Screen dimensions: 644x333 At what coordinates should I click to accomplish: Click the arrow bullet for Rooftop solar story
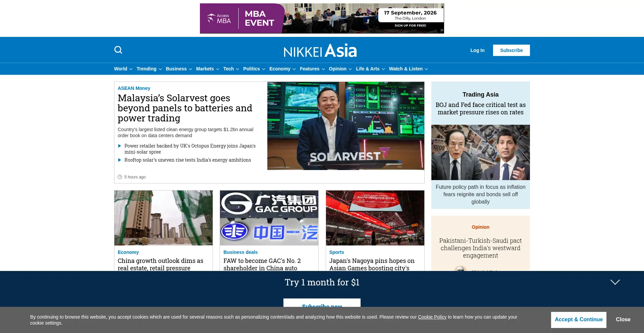(x=119, y=160)
